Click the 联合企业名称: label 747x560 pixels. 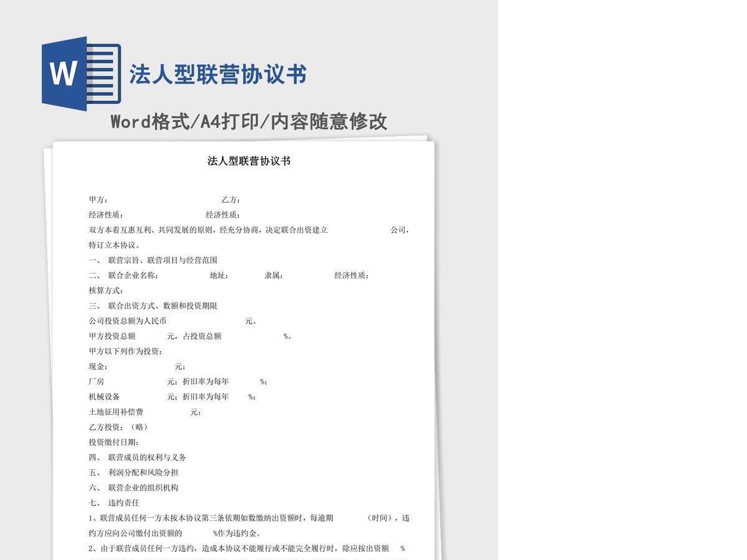[x=133, y=276]
